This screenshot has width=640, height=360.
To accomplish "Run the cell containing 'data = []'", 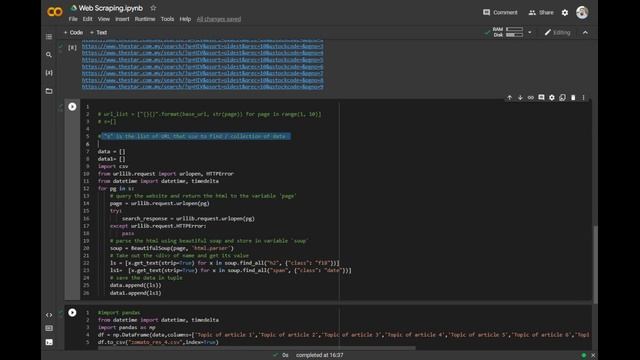I will [72, 107].
